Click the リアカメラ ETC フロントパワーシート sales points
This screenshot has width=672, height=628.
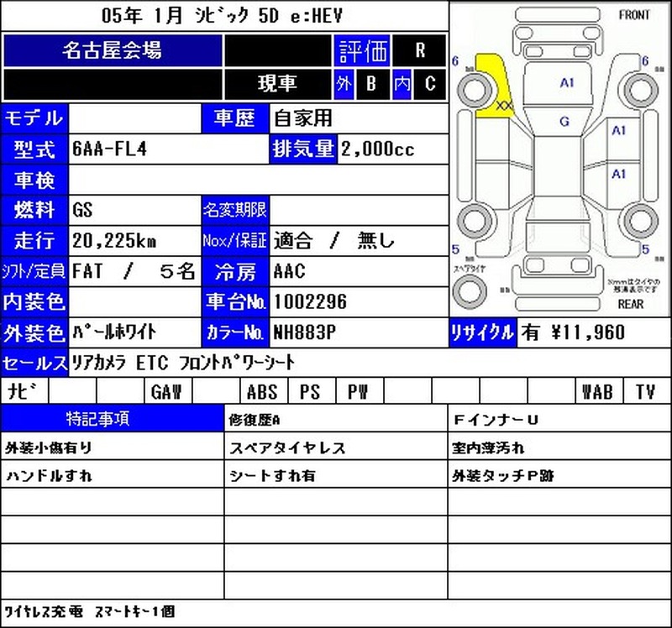[x=183, y=363]
